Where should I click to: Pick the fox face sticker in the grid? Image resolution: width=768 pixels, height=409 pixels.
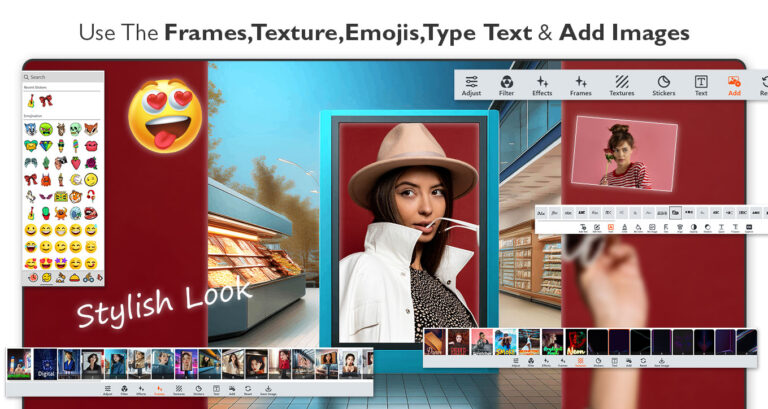91,129
